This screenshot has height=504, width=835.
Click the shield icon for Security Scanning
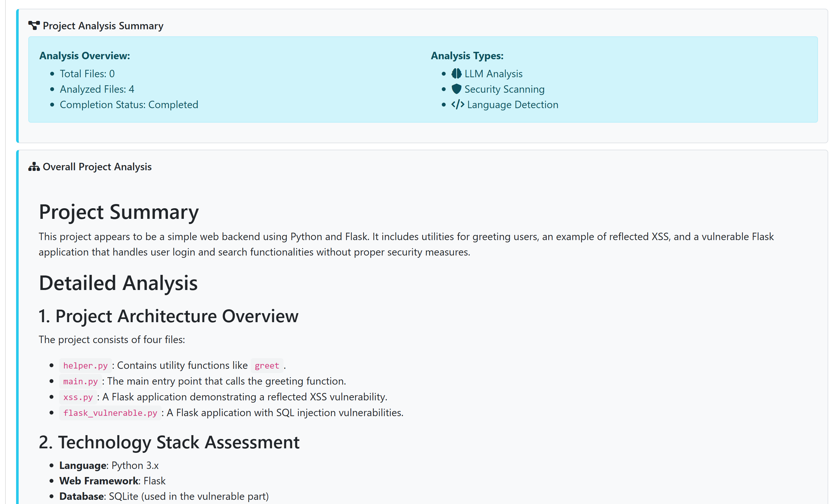click(456, 89)
